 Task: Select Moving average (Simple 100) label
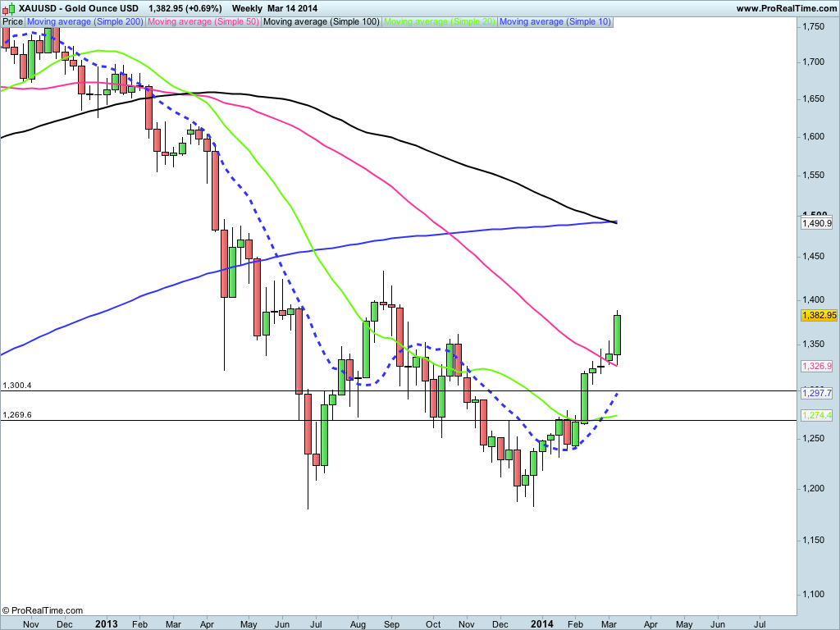322,22
